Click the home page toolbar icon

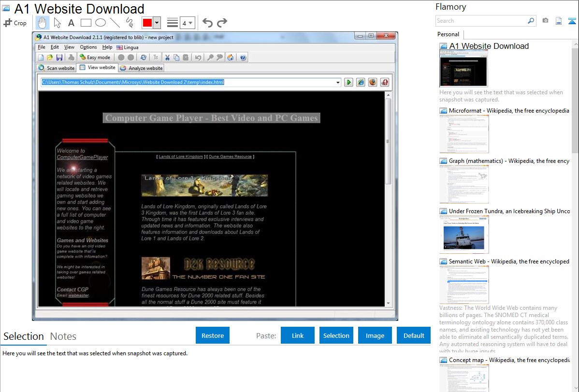coord(231,58)
